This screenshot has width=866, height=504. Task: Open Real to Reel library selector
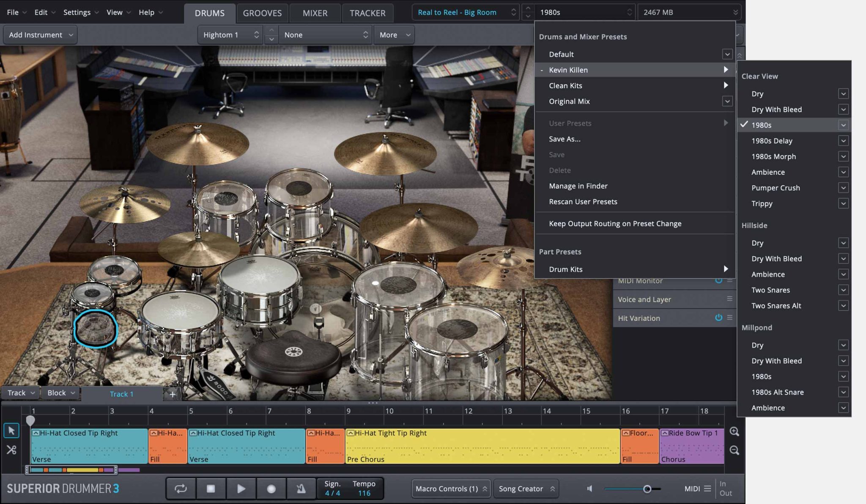(466, 12)
